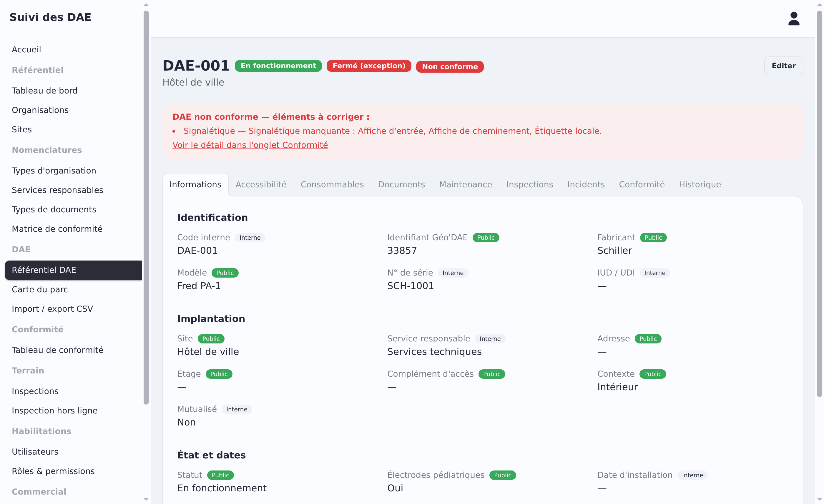The width and height of the screenshot is (824, 504).
Task: Select the Informations tab
Action: point(195,184)
